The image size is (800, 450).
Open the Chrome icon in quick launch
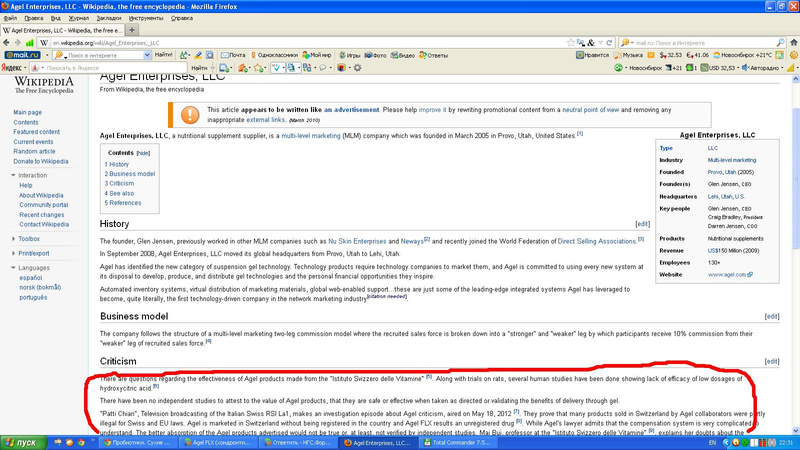(81, 442)
